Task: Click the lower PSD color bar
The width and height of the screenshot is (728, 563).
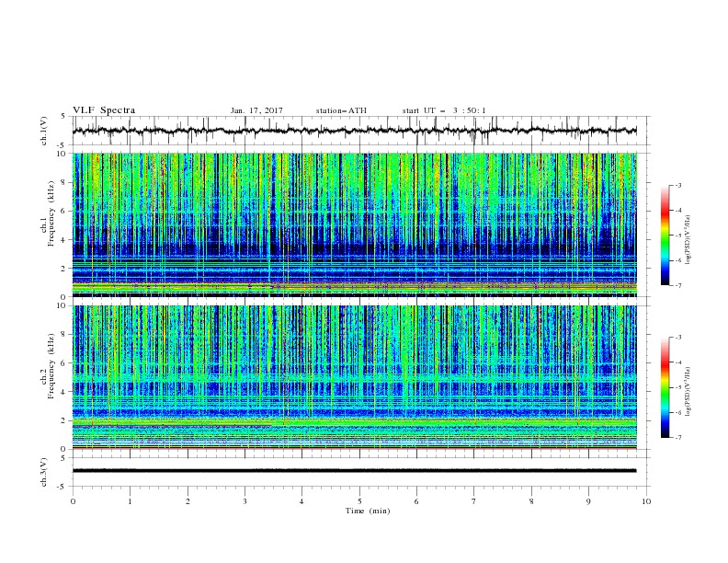Action: [665, 387]
